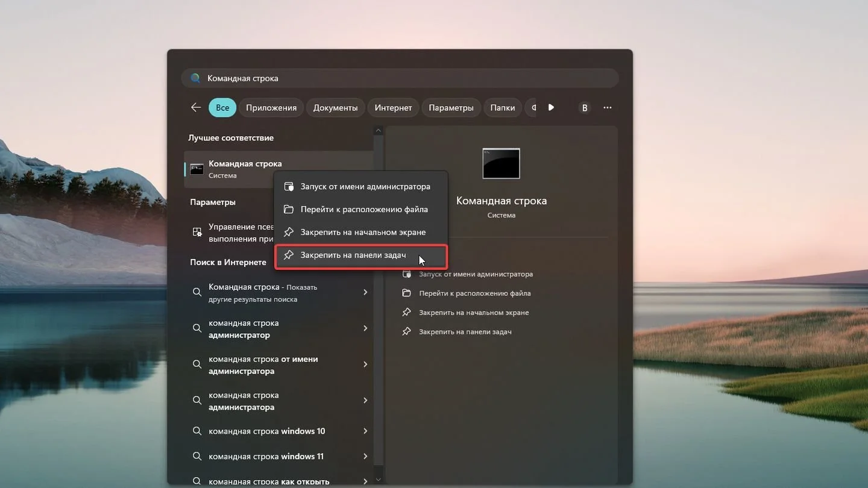Click Закрепить на начальном экране in the preview panel
868x488 pixels.
[x=474, y=313]
